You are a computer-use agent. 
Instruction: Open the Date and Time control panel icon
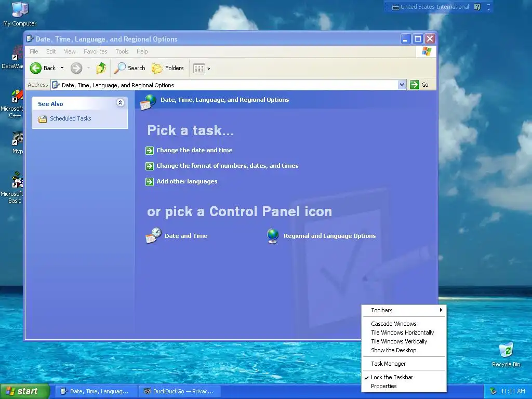[x=153, y=235]
